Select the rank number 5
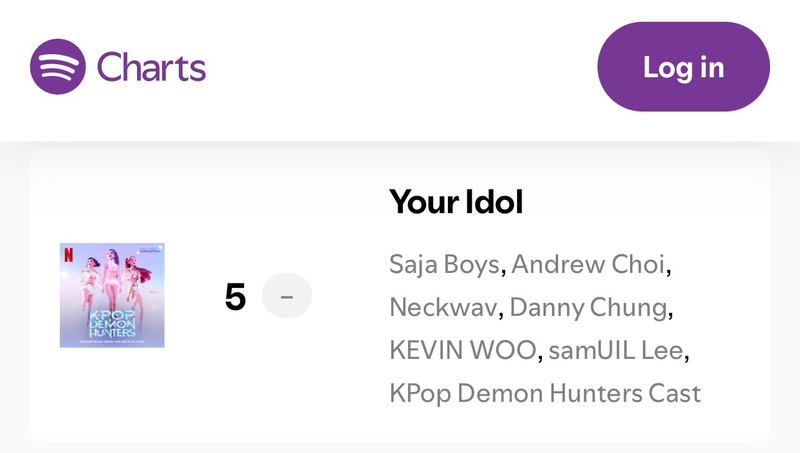The width and height of the screenshot is (800, 453). pos(235,297)
